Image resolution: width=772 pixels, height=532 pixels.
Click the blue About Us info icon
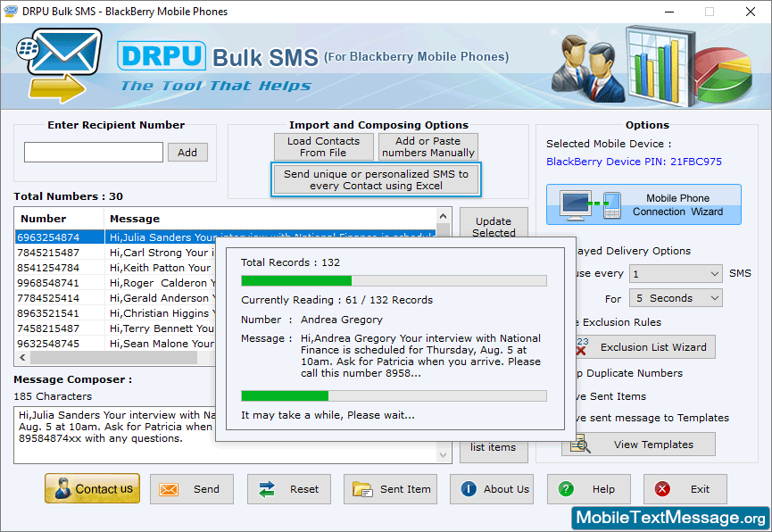click(469, 488)
